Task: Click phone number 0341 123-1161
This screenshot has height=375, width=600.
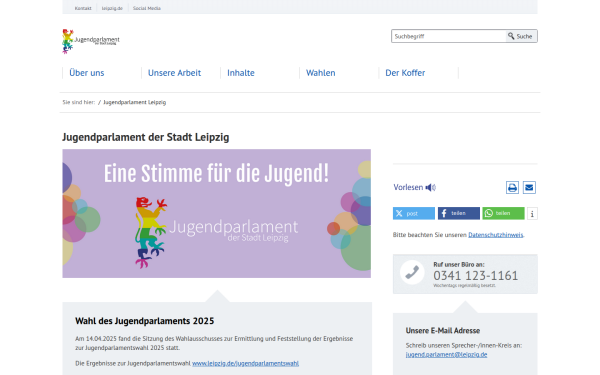Action: (x=476, y=276)
